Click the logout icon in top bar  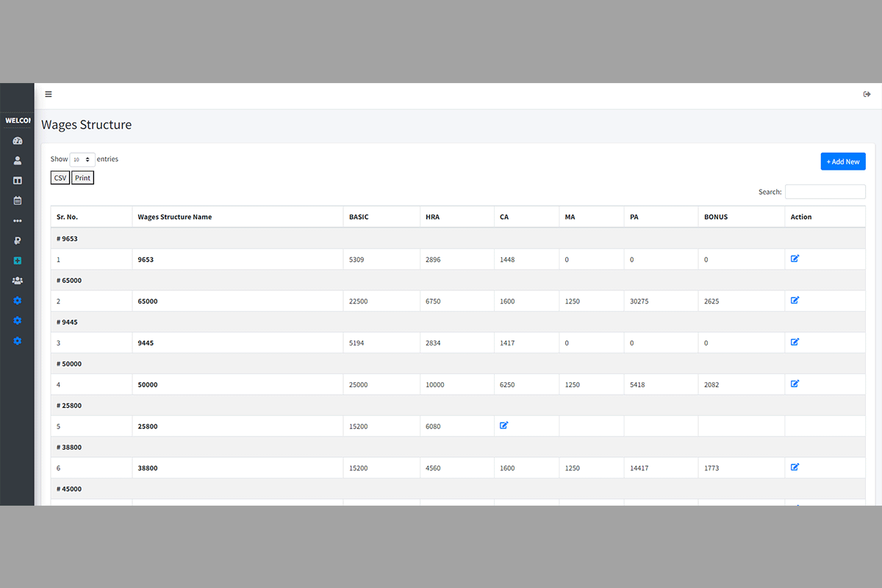pyautogui.click(x=867, y=94)
